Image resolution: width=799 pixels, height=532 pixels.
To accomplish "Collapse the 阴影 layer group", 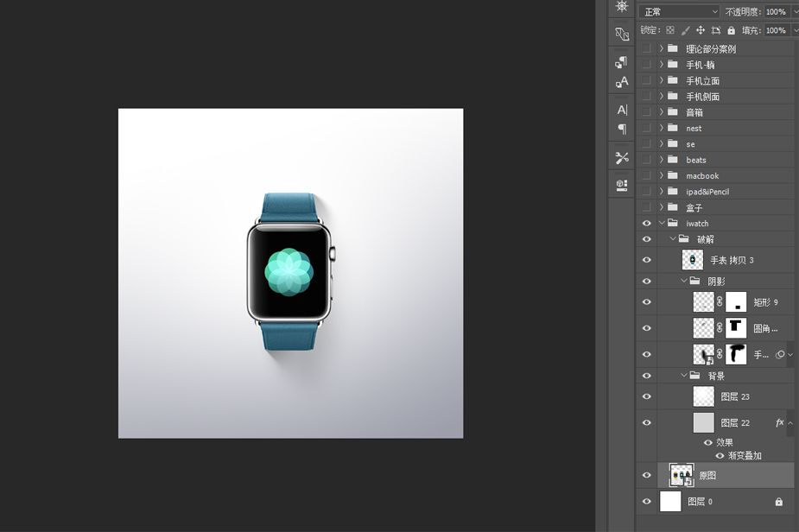I will coord(684,281).
